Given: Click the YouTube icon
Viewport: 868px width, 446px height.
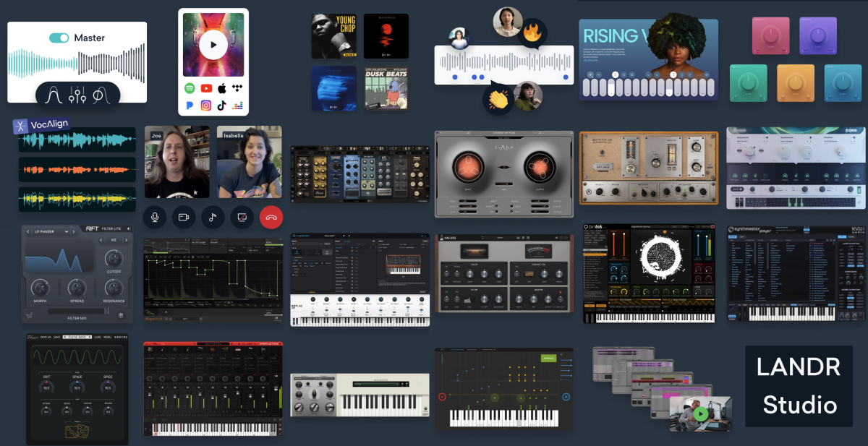Looking at the screenshot, I should [206, 88].
